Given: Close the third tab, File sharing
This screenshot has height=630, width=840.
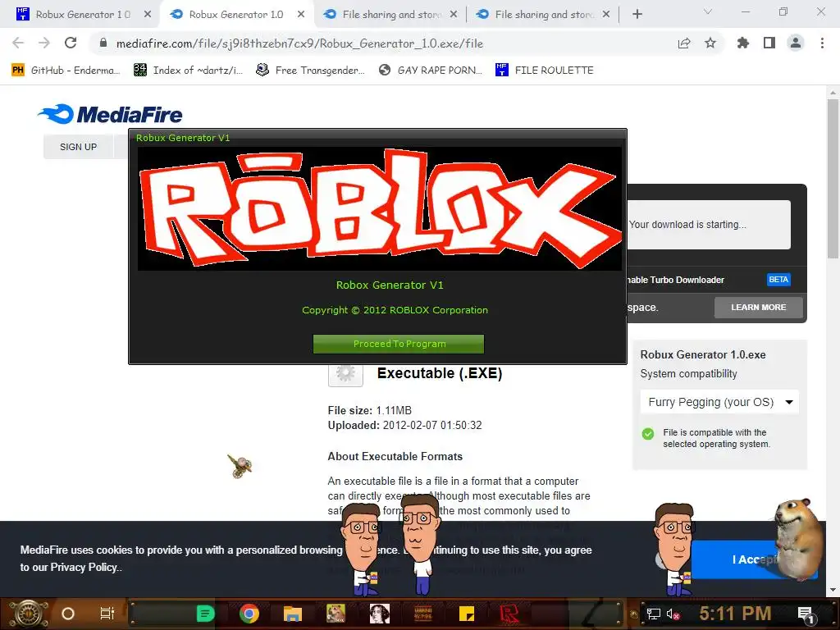Looking at the screenshot, I should (454, 15).
